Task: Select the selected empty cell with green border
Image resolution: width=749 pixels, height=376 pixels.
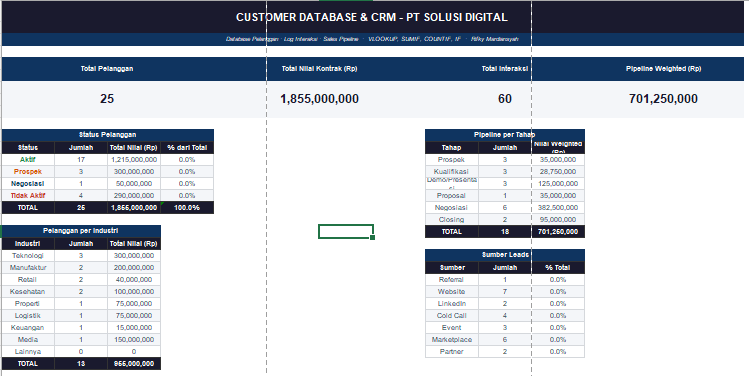Action: click(x=346, y=231)
